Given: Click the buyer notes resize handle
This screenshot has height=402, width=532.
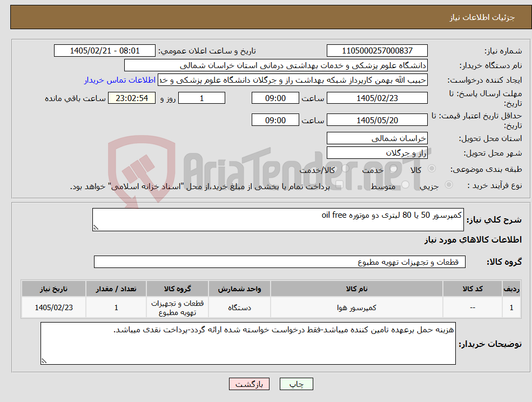Looking at the screenshot, I should coord(44,361).
